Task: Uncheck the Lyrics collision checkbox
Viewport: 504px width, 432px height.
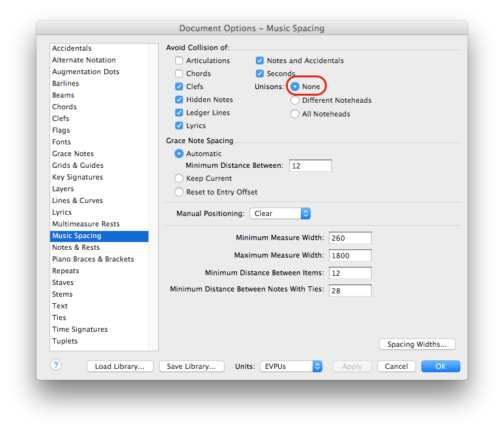Action: click(179, 126)
